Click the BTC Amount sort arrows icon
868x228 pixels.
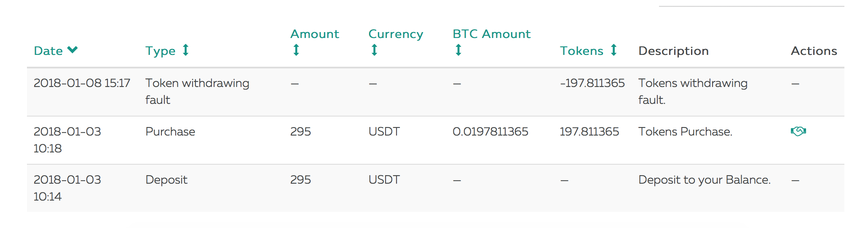(x=458, y=50)
